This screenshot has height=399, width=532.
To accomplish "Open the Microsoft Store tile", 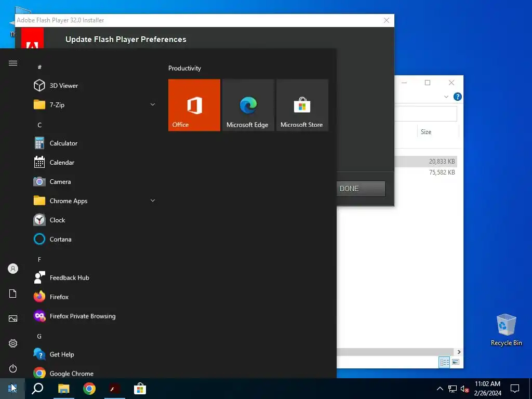I will pyautogui.click(x=302, y=105).
